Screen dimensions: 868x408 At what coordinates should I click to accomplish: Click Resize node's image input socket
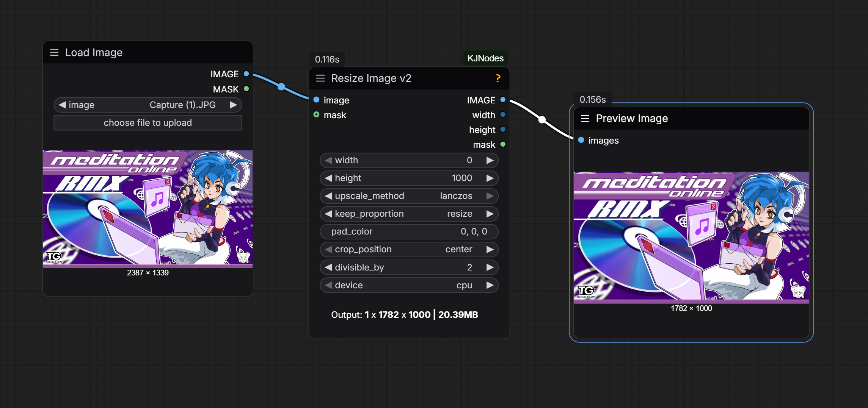tap(316, 100)
